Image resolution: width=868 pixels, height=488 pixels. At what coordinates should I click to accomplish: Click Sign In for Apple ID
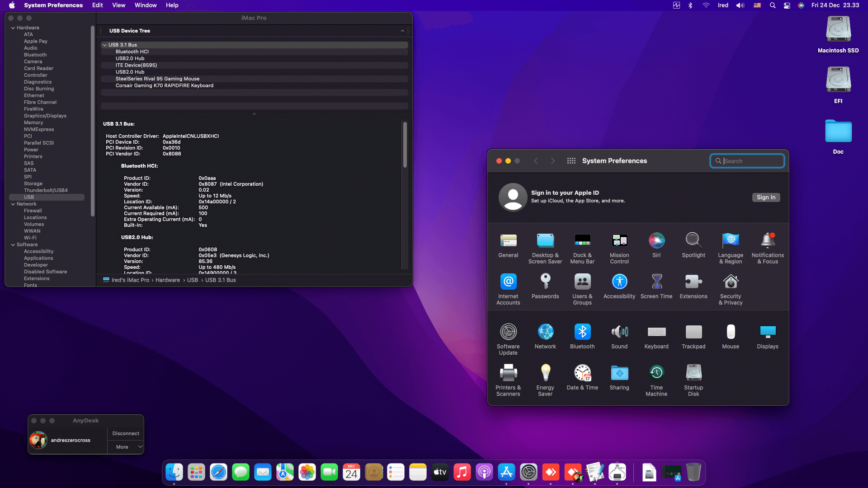click(766, 197)
